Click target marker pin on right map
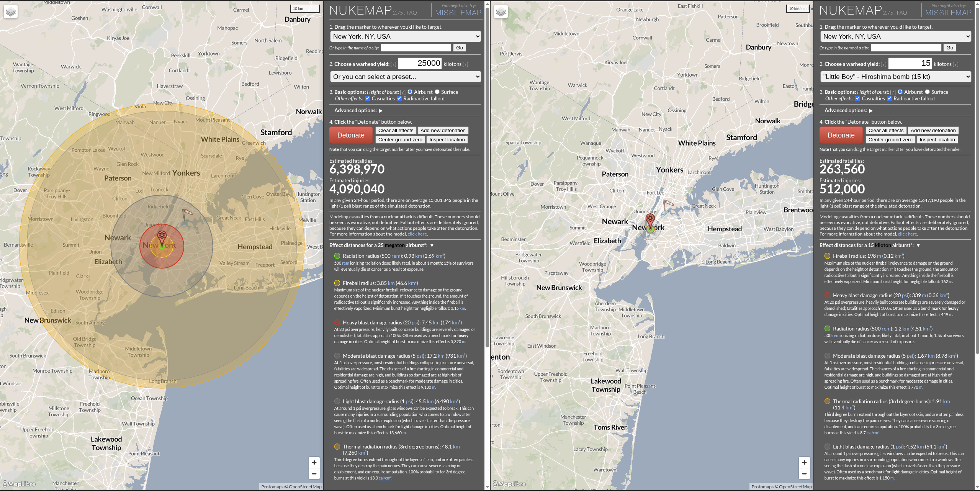 point(650,221)
